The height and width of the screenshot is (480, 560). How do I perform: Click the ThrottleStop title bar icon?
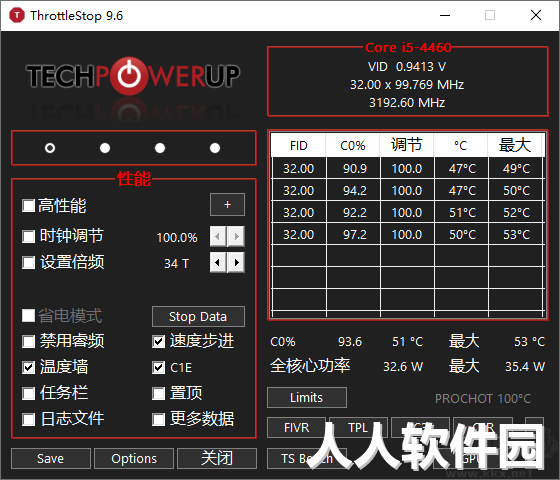pos(17,15)
